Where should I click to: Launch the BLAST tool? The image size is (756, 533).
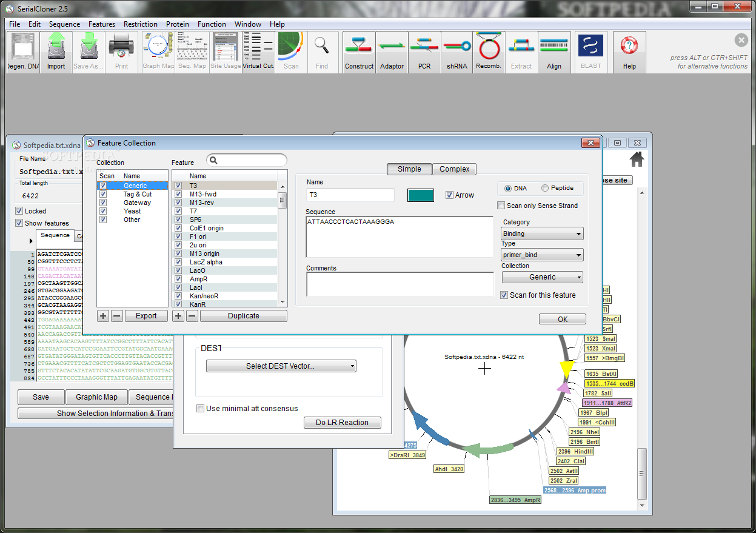coord(590,52)
